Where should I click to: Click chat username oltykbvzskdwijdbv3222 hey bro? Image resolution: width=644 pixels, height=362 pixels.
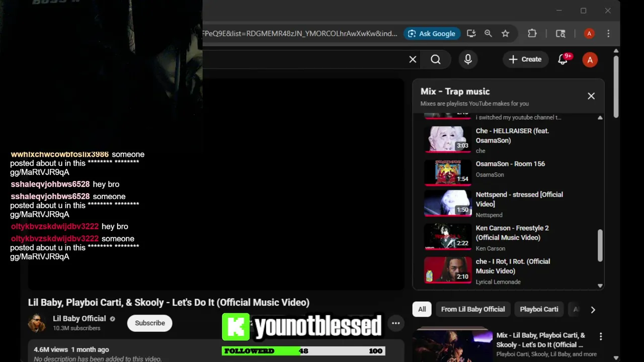55,227
